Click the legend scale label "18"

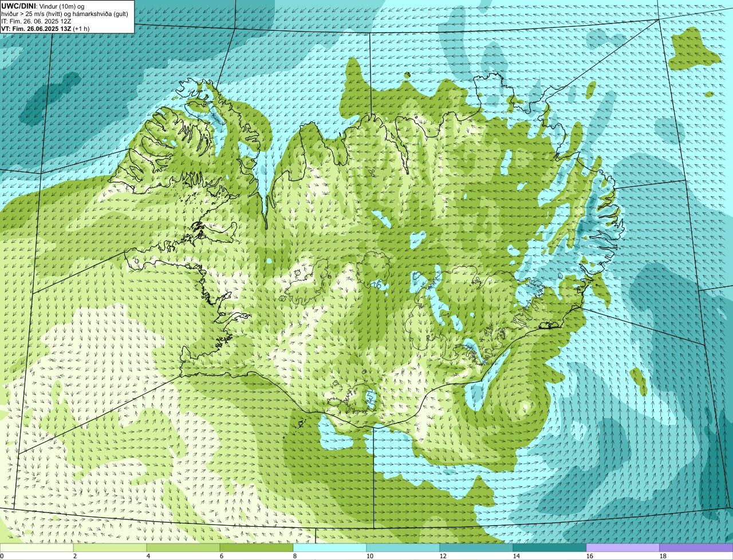coord(663,556)
